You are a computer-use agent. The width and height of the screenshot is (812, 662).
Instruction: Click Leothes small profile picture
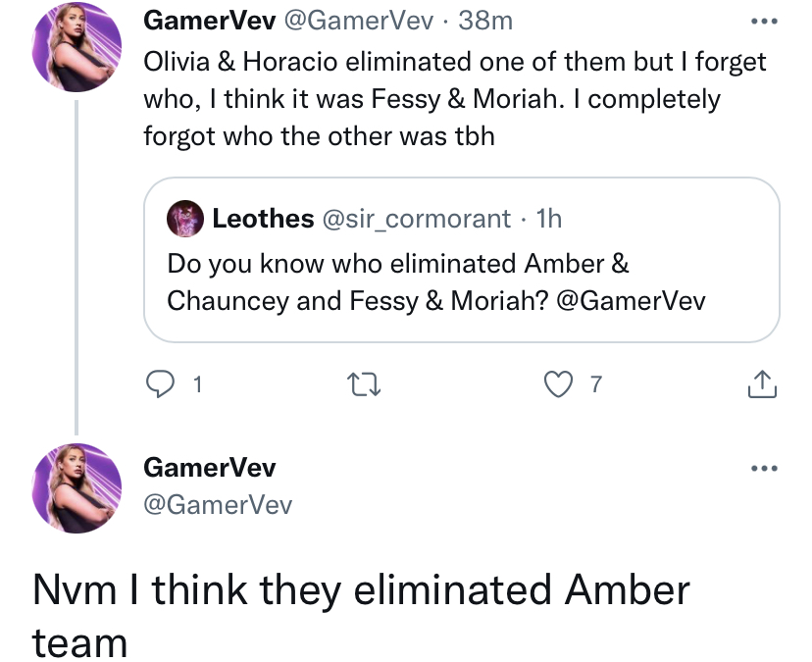[185, 219]
